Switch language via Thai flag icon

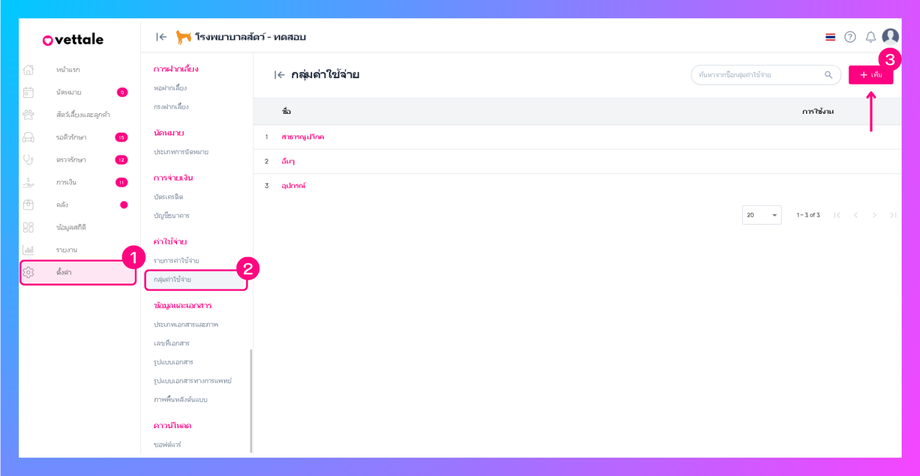pyautogui.click(x=830, y=37)
